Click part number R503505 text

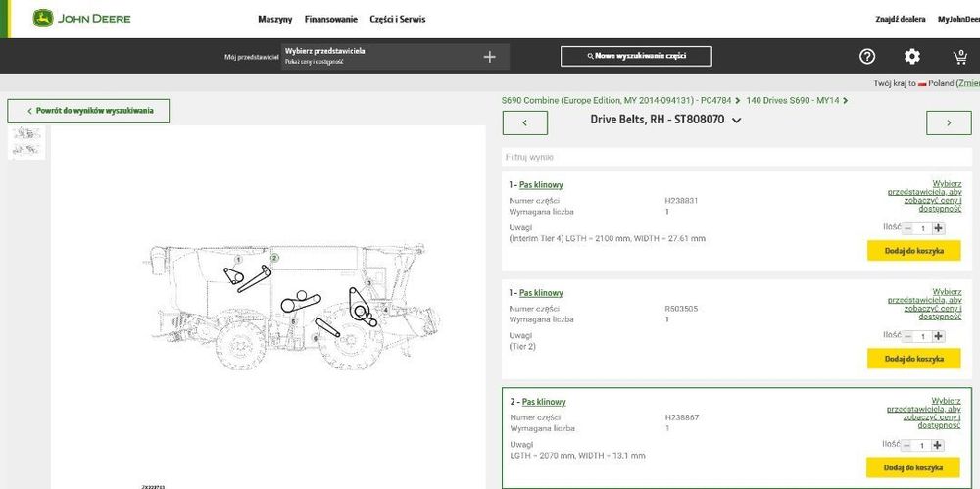click(681, 309)
